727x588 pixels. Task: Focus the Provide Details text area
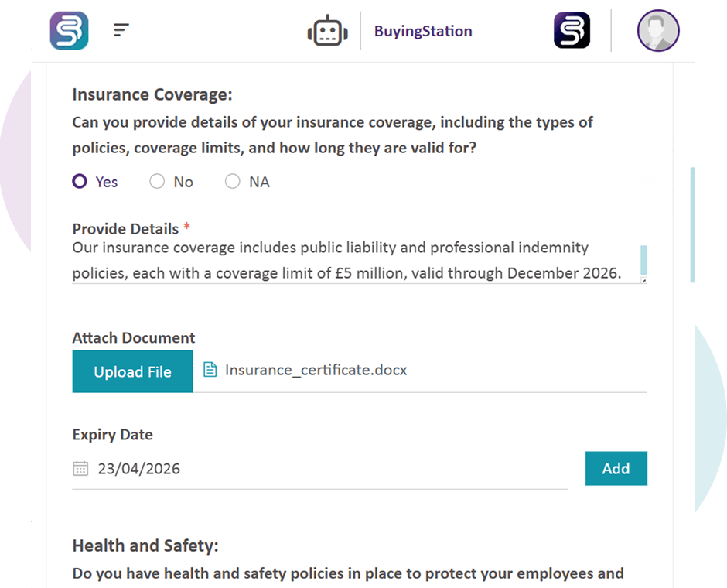pyautogui.click(x=348, y=261)
